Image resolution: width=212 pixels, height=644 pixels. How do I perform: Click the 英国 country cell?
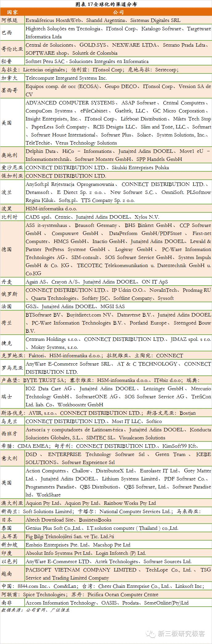(12, 483)
